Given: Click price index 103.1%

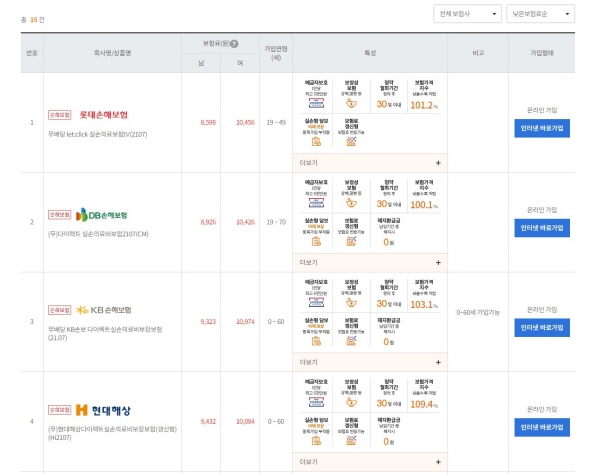Looking at the screenshot, I should tap(424, 305).
